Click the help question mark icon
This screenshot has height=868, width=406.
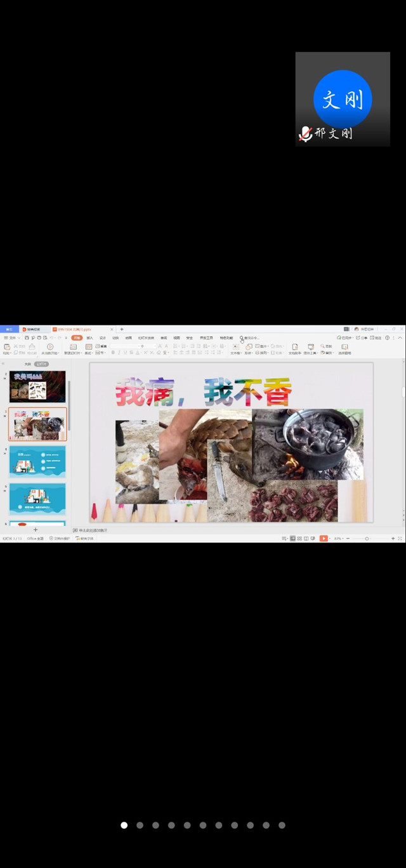click(387, 338)
